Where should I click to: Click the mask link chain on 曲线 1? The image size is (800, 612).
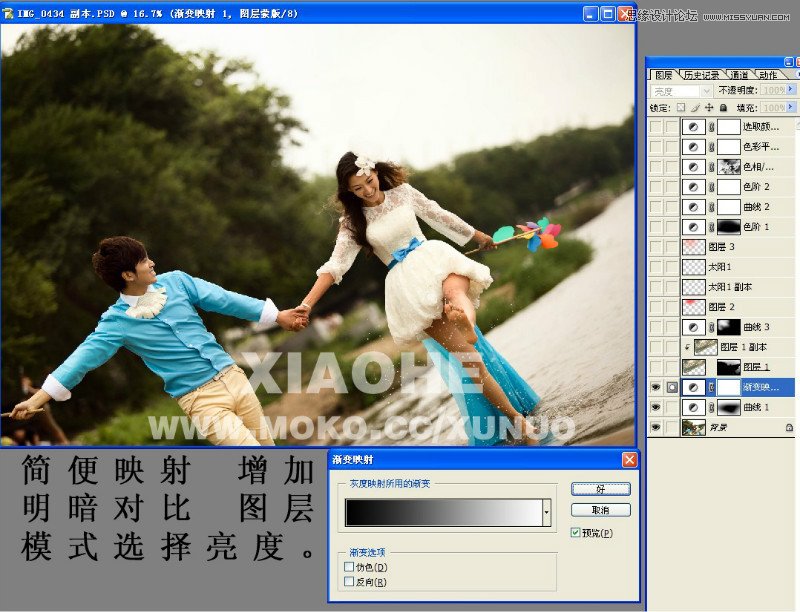(711, 407)
